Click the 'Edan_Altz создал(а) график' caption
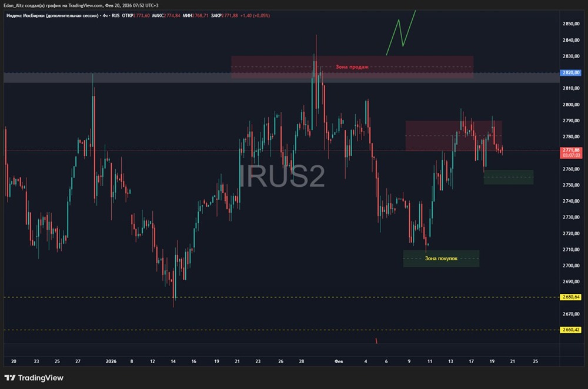This screenshot has width=588, height=389. coord(35,5)
